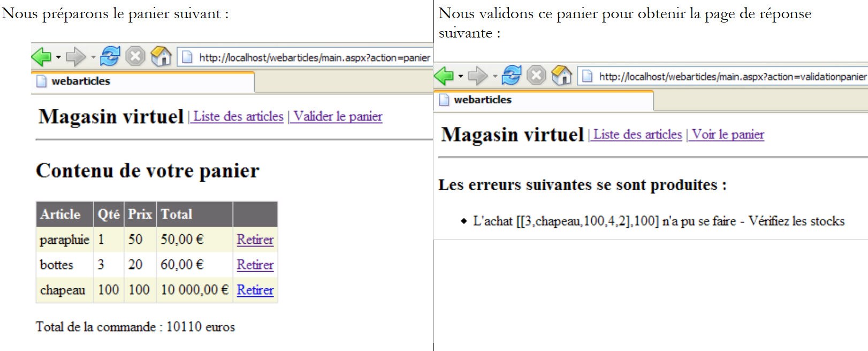Screen dimensions: 868x351
Task: Expand Back history dropdown in left browser
Action: [58, 57]
